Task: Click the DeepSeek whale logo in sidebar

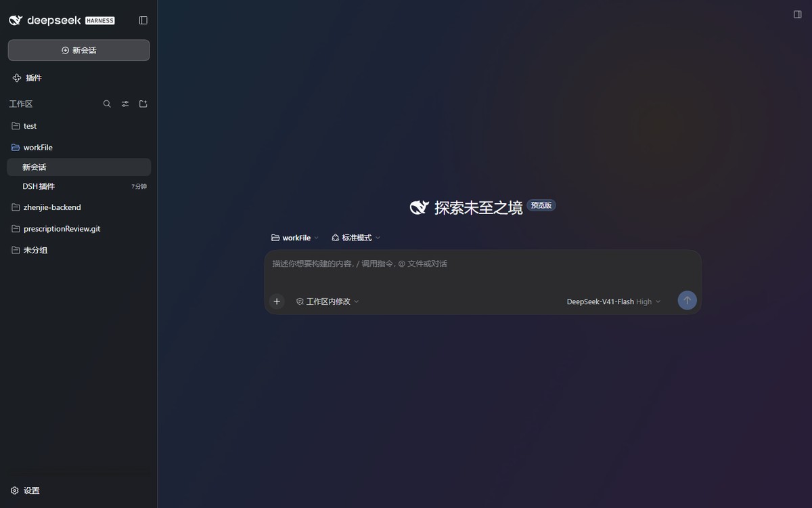Action: point(16,20)
